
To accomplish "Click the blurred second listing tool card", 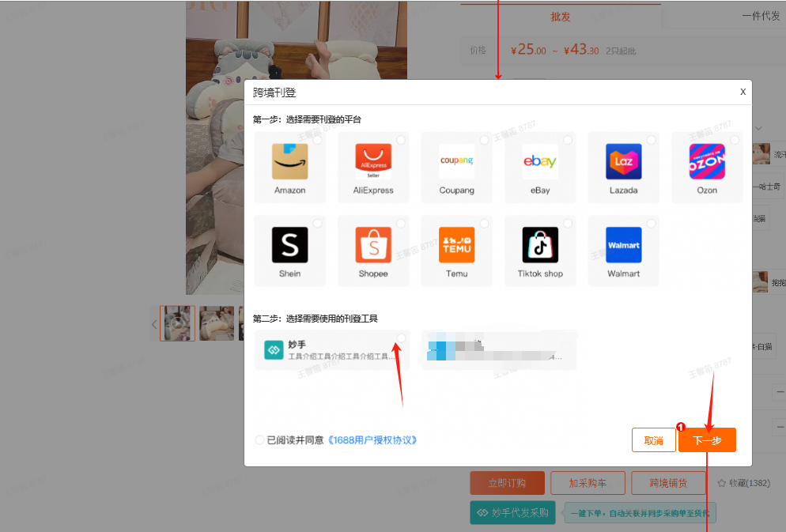I will (x=499, y=350).
